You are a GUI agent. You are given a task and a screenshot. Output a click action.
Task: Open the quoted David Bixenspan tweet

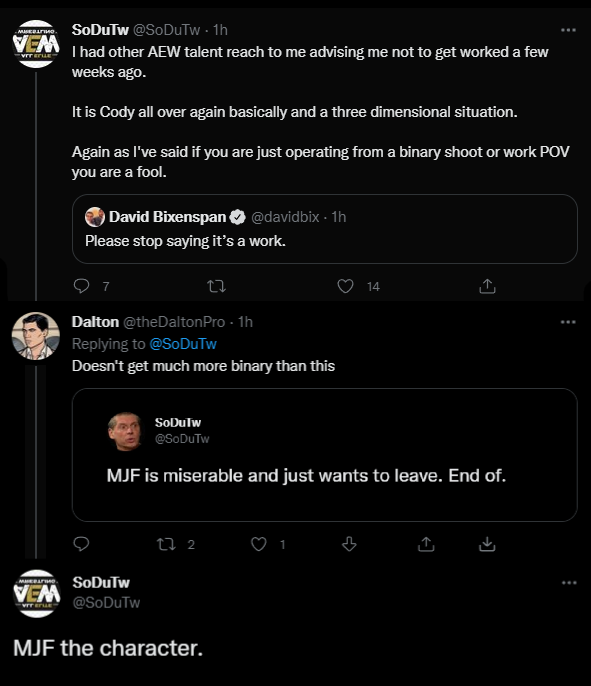point(325,229)
